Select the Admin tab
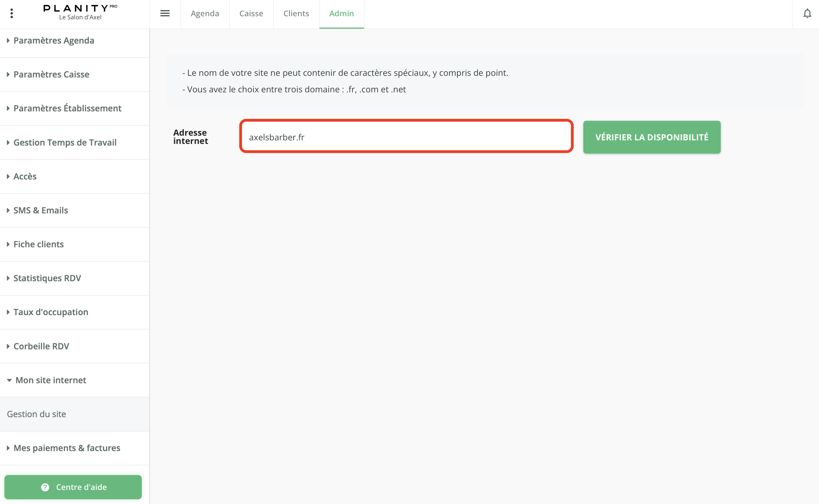819x504 pixels. [341, 14]
